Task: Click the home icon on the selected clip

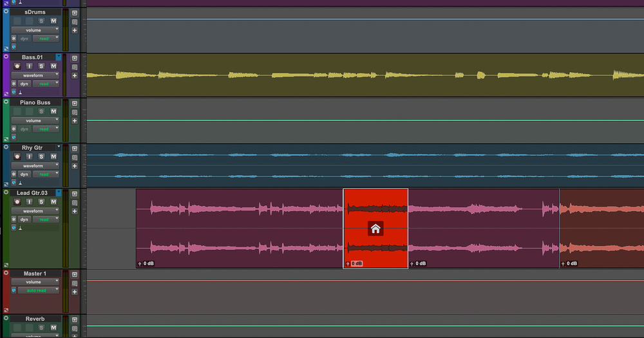Action: 375,229
